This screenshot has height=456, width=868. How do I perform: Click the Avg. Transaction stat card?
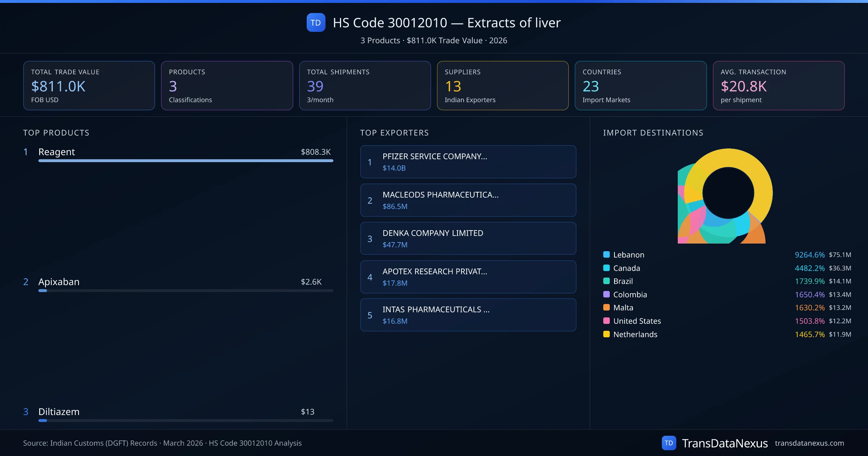click(778, 85)
